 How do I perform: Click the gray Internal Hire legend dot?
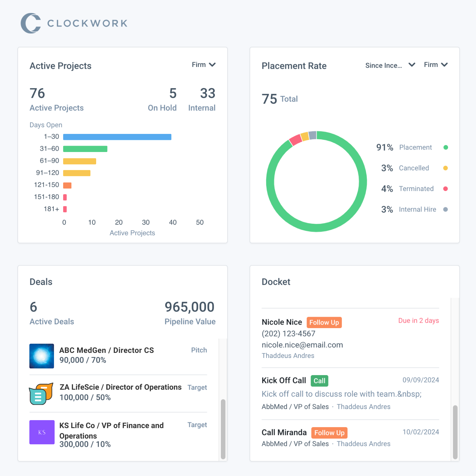point(446,209)
